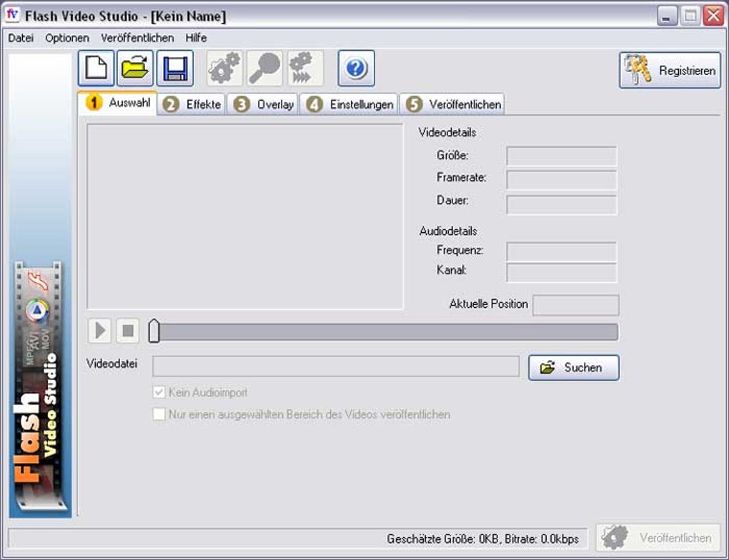Stop the video playback
This screenshot has height=560, width=729.
(x=127, y=331)
